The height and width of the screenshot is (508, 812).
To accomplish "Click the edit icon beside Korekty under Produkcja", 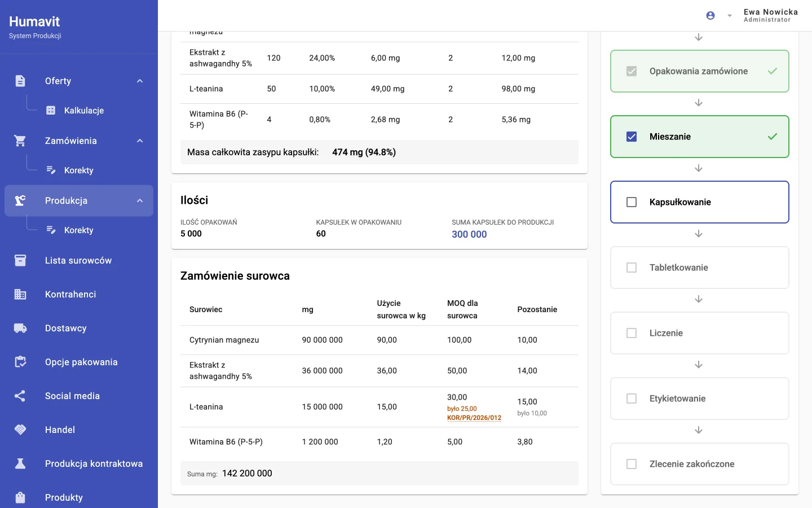I will click(x=51, y=230).
